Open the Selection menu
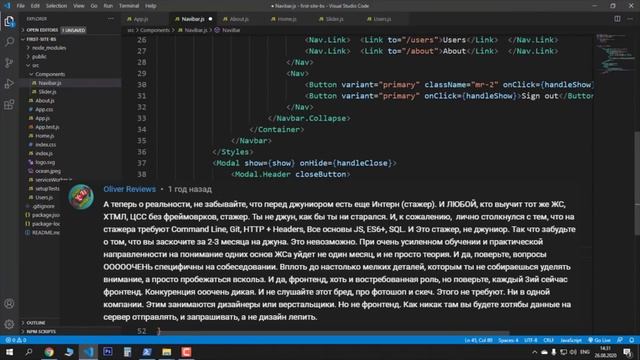Screen dimensions: 640x360 click(x=56, y=6)
